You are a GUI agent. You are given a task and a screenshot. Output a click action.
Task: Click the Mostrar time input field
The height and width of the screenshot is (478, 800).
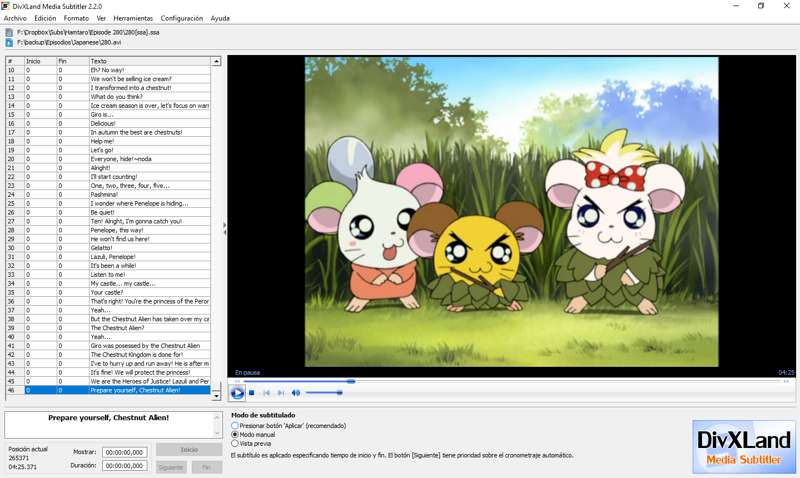pyautogui.click(x=125, y=452)
